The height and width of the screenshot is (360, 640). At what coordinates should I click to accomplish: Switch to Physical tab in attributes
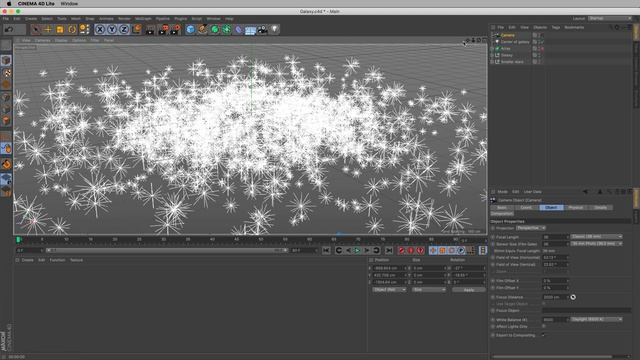(576, 208)
